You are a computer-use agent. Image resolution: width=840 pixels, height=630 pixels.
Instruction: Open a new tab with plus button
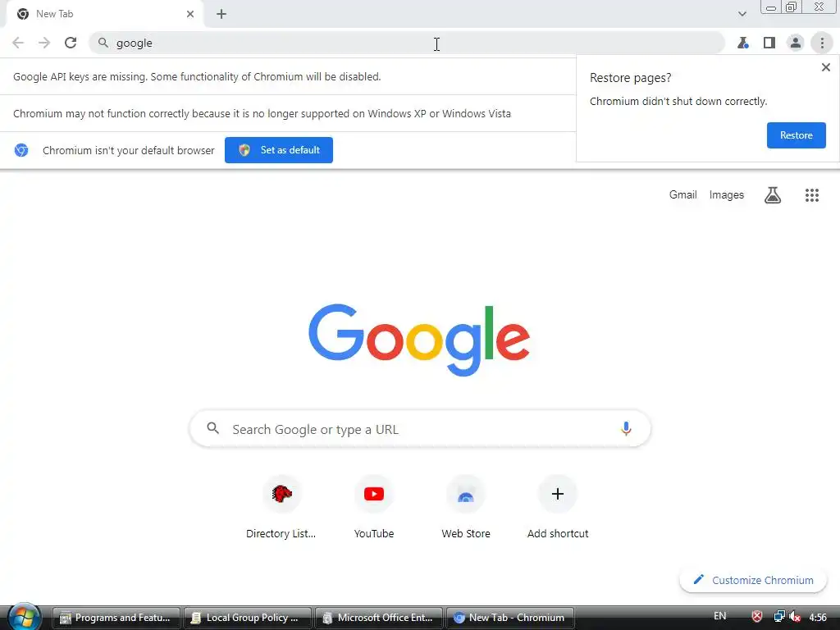[221, 14]
